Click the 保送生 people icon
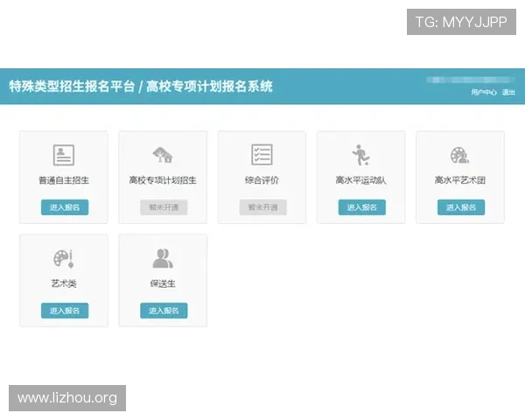Viewport: 525px width, 420px height. pyautogui.click(x=163, y=258)
